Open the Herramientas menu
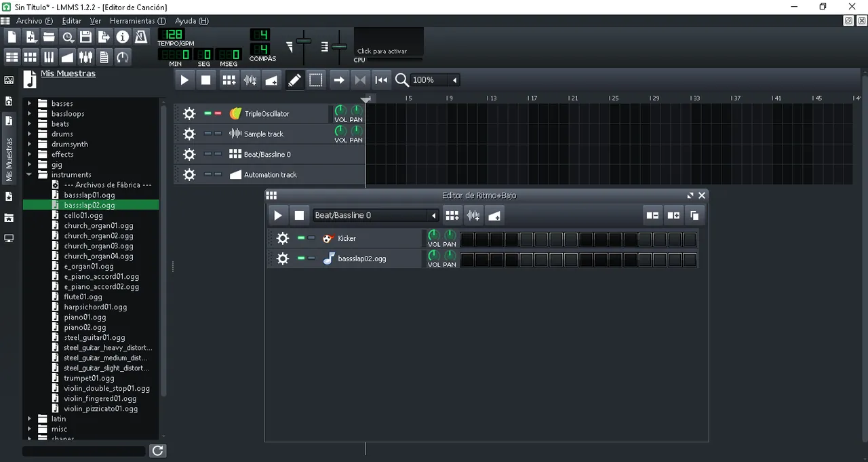The width and height of the screenshot is (868, 462). click(x=138, y=21)
